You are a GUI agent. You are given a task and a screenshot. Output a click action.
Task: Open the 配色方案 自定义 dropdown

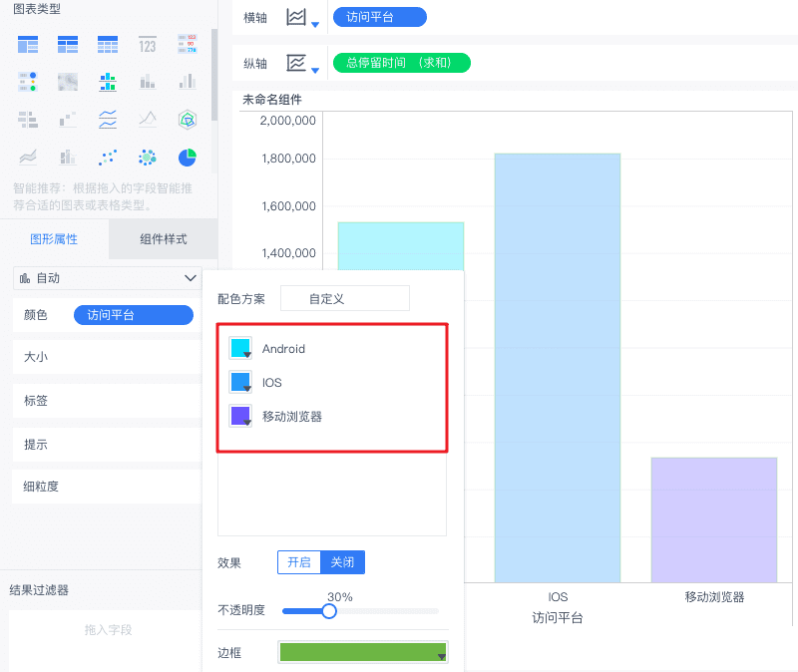344,298
